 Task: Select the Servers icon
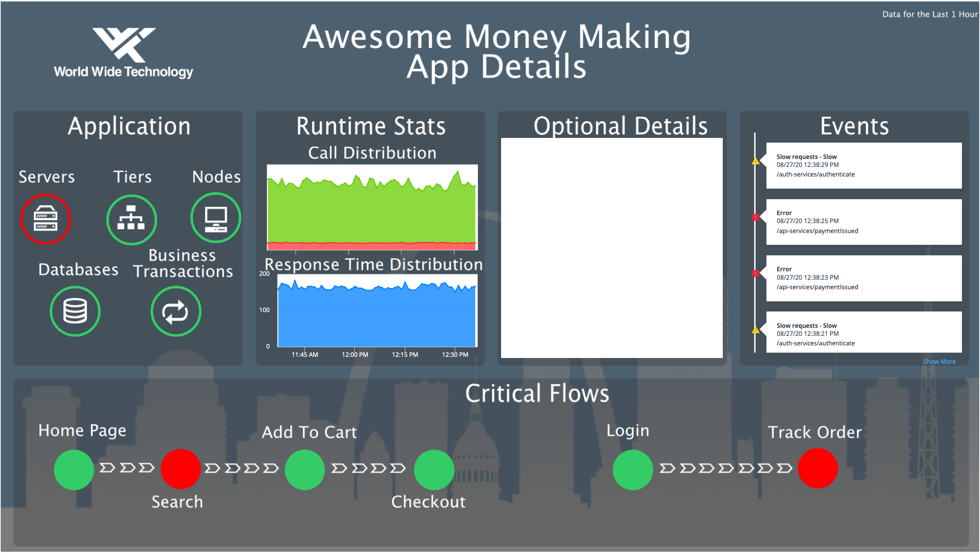click(x=45, y=219)
